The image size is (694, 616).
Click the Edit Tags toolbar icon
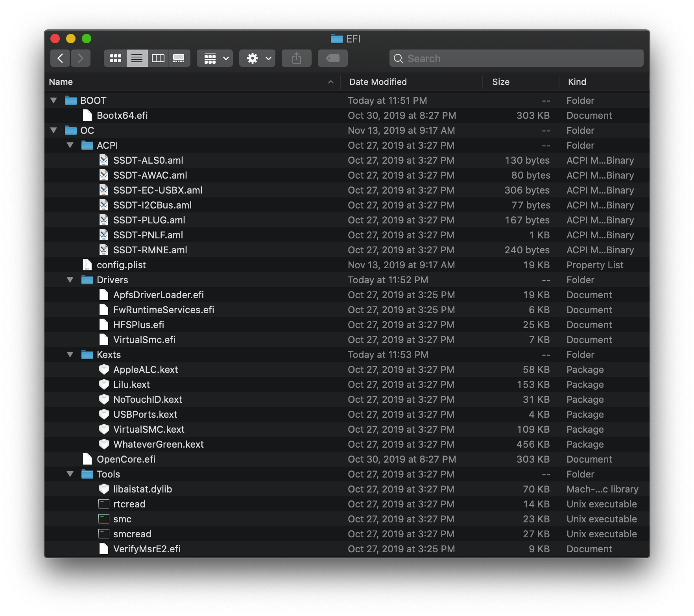point(333,59)
